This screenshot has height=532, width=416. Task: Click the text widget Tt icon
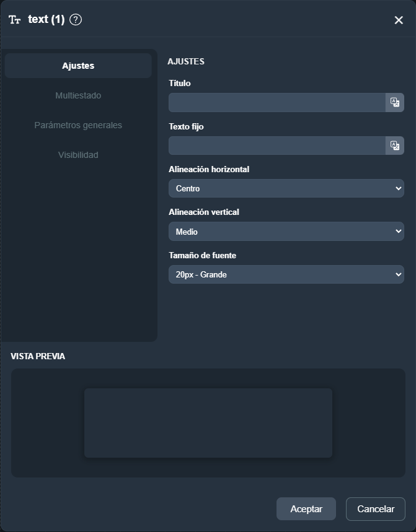(15, 20)
